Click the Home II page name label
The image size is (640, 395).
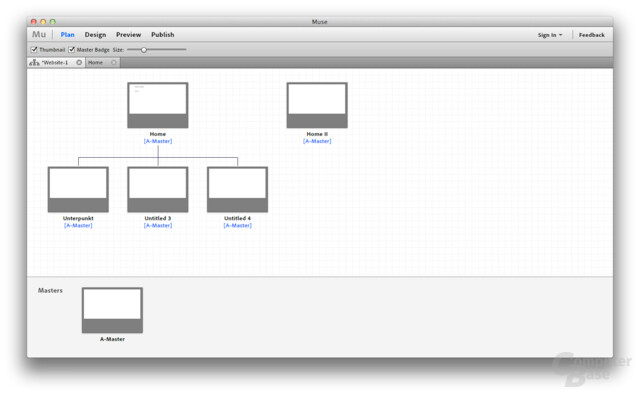pos(317,134)
